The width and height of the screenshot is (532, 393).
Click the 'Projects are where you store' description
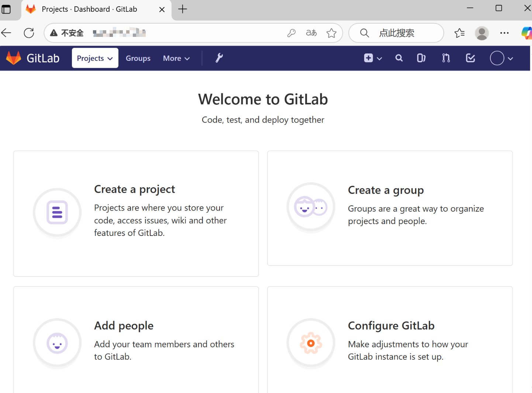160,220
